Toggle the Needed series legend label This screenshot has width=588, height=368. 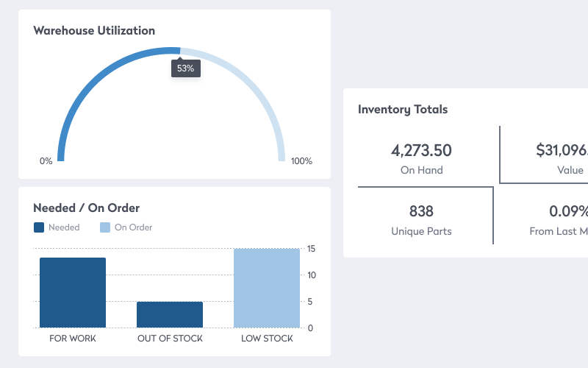64,227
